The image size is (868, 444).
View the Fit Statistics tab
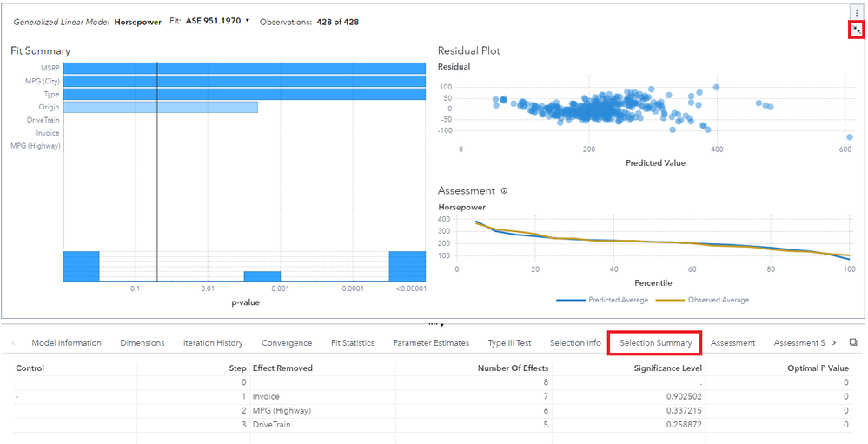353,342
